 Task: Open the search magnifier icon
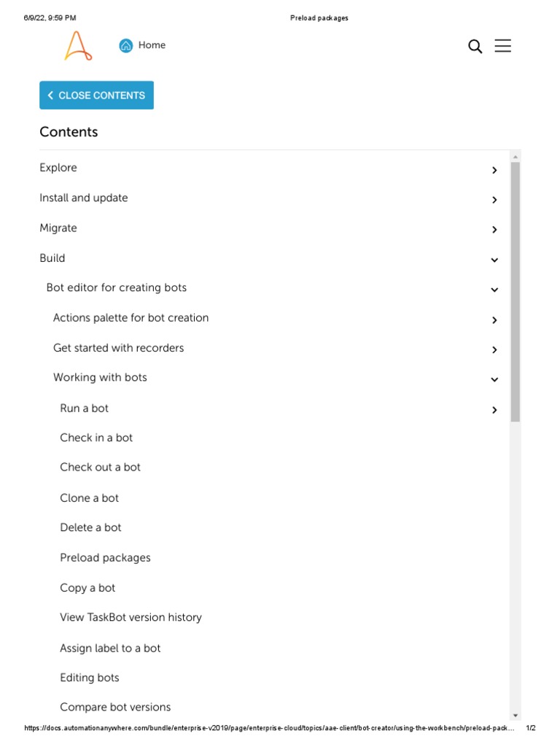(x=475, y=47)
